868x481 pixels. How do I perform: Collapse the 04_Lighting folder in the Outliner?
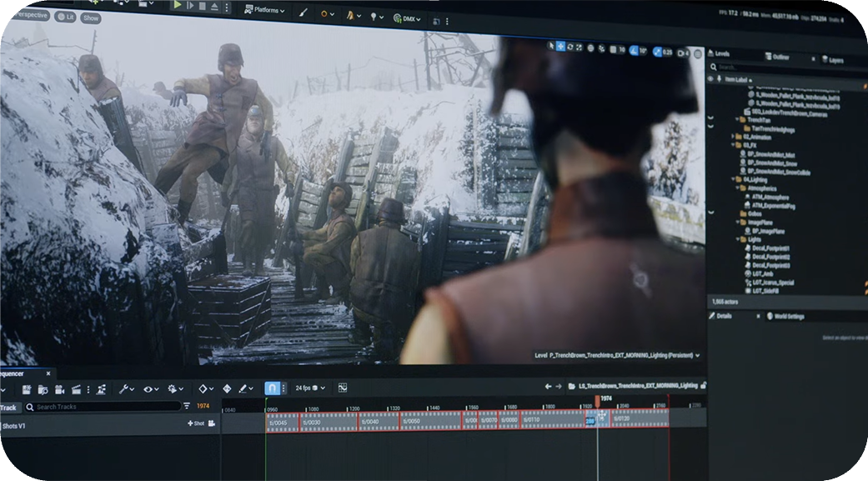tap(731, 179)
